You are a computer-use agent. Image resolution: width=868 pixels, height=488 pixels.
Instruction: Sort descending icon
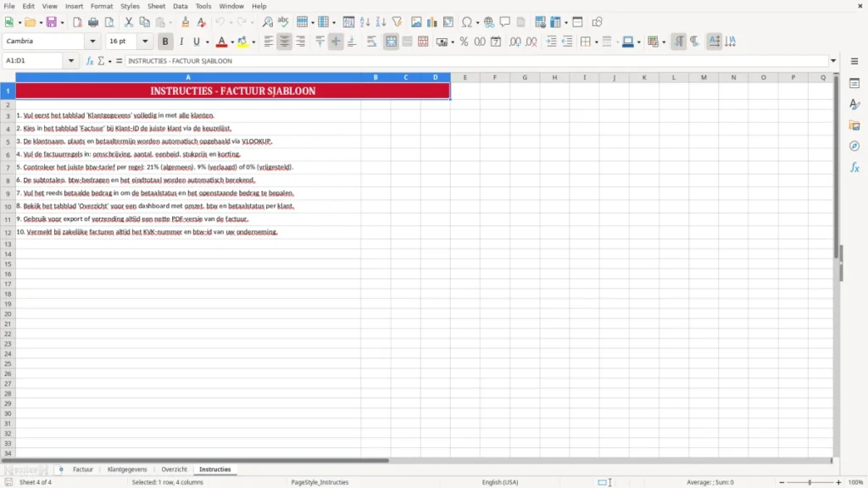click(x=381, y=22)
